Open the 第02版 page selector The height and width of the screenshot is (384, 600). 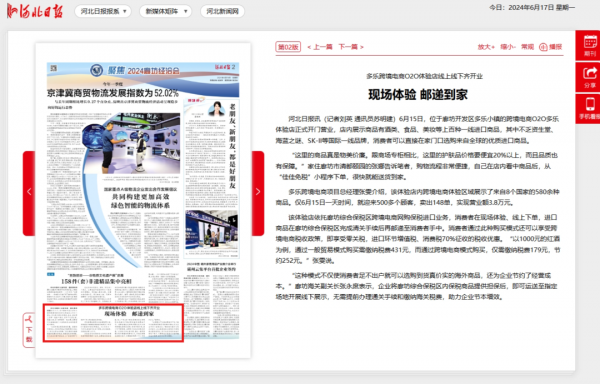pos(288,47)
